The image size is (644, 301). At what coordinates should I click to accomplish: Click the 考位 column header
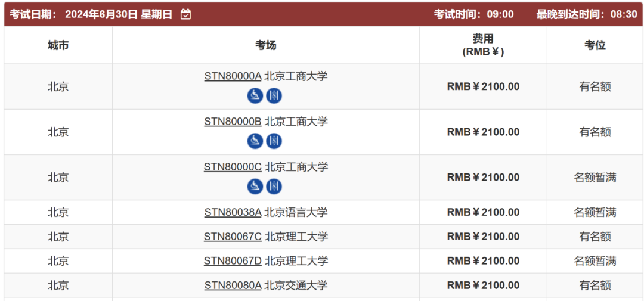point(595,45)
